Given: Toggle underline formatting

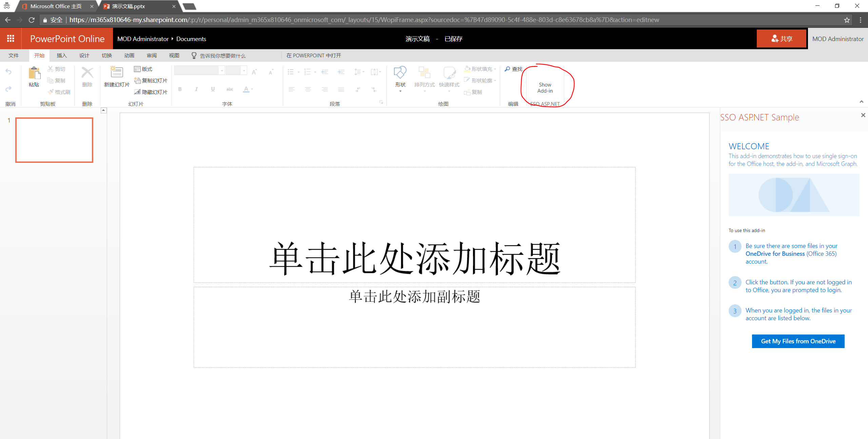Looking at the screenshot, I should tap(213, 89).
